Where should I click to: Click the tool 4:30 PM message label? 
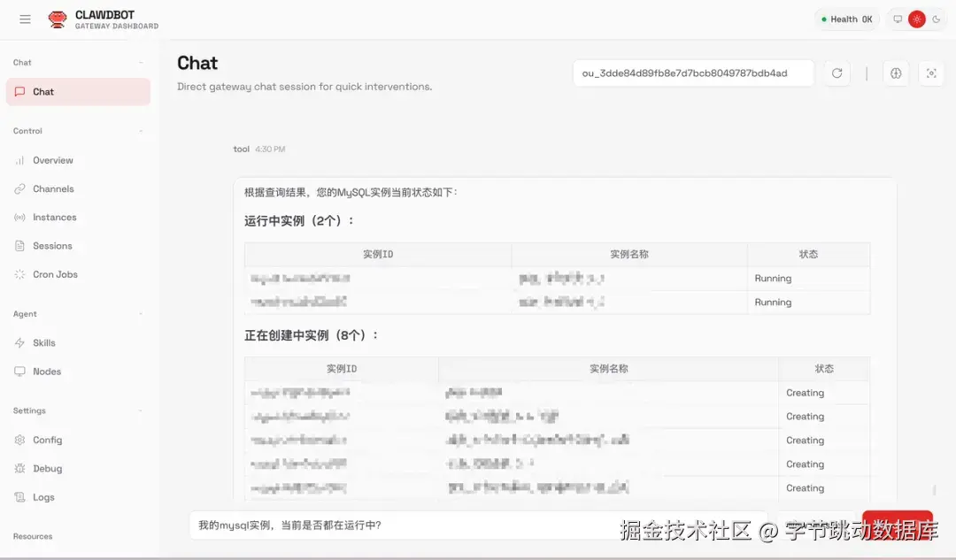click(x=259, y=150)
